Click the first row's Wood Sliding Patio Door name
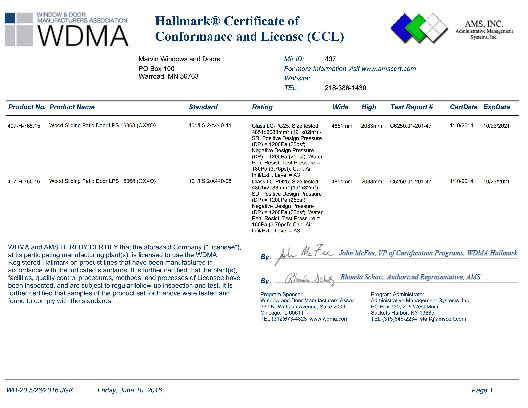 [x=102, y=125]
